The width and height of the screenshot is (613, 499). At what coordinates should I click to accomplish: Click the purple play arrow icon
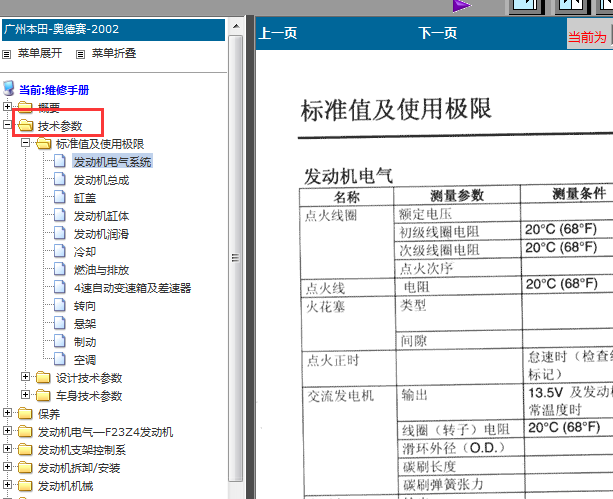[462, 6]
